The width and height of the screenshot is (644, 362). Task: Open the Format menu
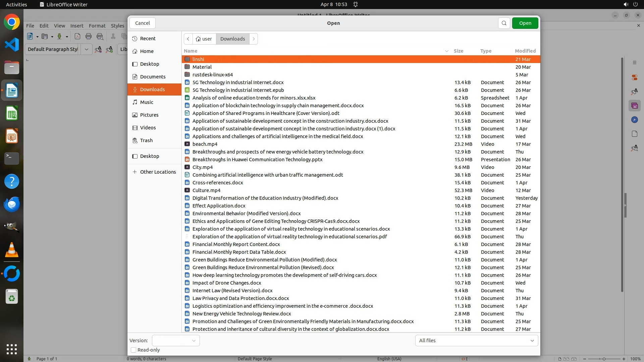(97, 26)
